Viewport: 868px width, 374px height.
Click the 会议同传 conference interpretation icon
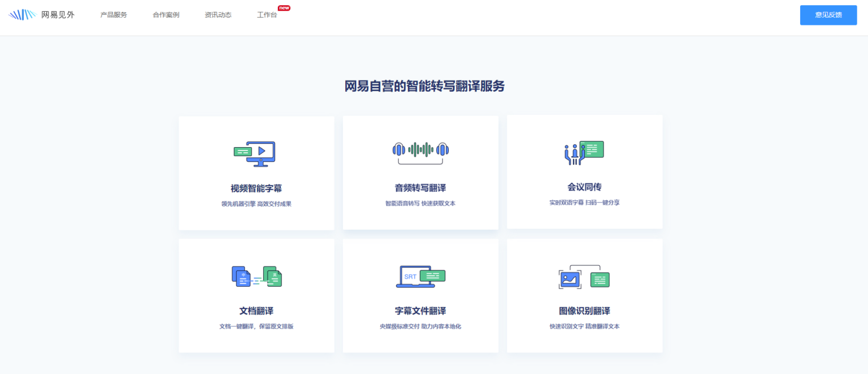(x=584, y=152)
